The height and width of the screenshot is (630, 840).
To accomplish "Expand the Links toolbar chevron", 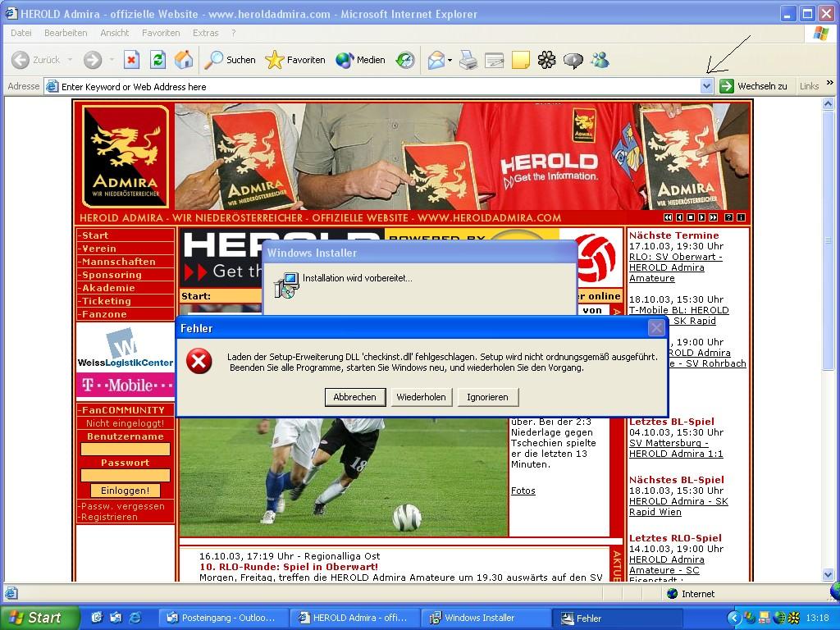I will pos(830,85).
